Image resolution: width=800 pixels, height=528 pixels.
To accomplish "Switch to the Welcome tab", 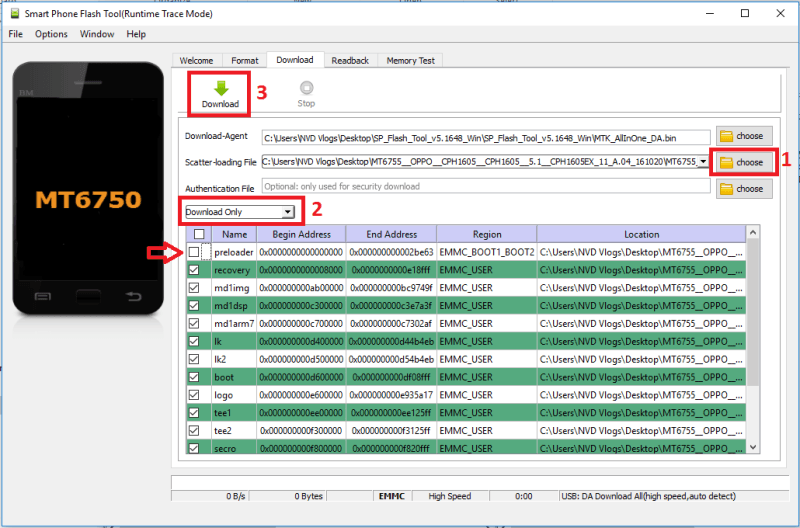I will click(x=196, y=61).
